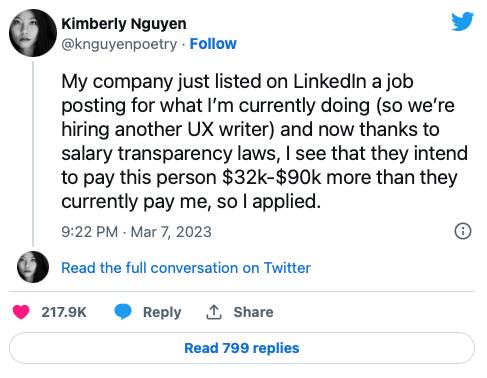Screen dimensions: 487x378
Task: Visit the @knguyenpoetry handle
Action: pos(119,44)
